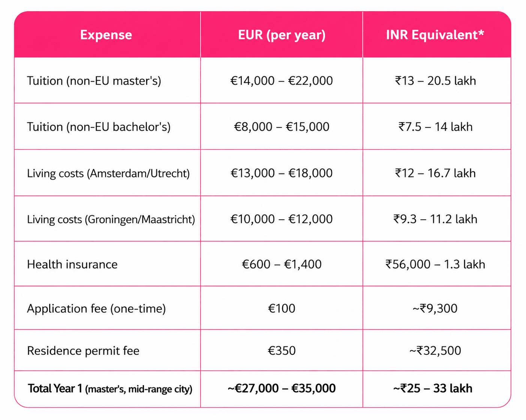Click the ~₹9,300 value cell

pos(435,309)
